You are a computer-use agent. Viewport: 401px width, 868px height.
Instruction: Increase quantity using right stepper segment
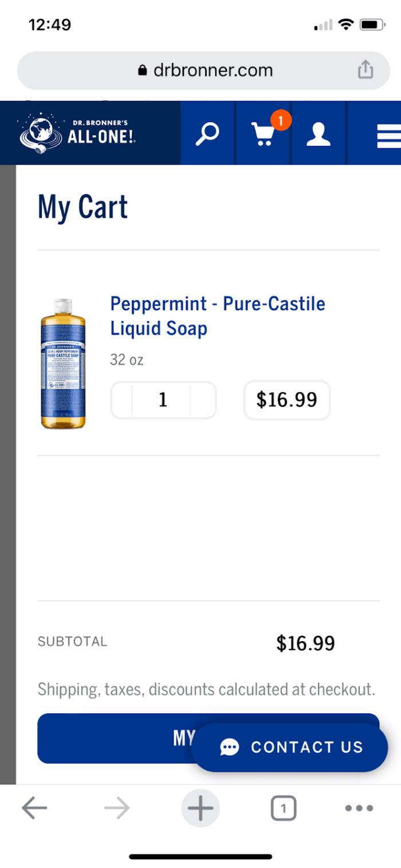(203, 400)
